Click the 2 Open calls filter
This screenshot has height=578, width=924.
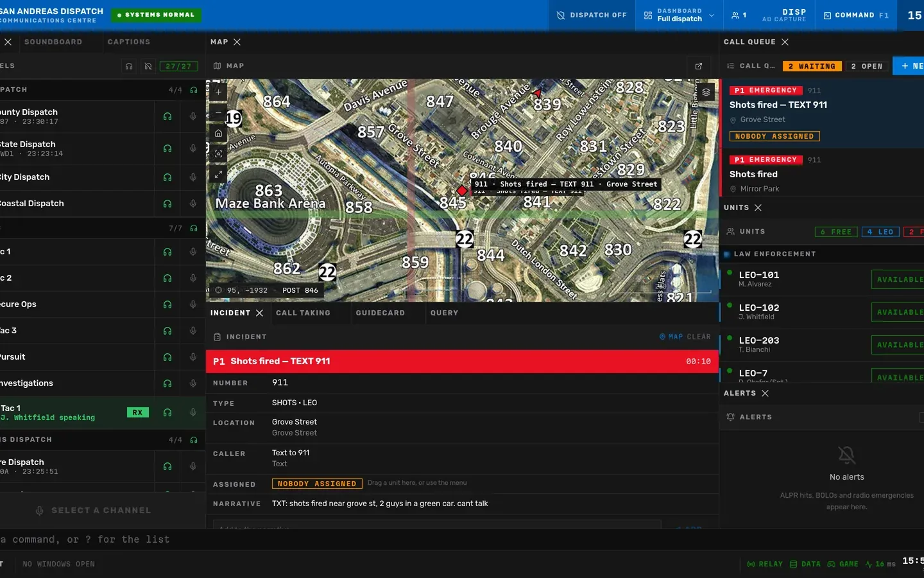(x=867, y=66)
